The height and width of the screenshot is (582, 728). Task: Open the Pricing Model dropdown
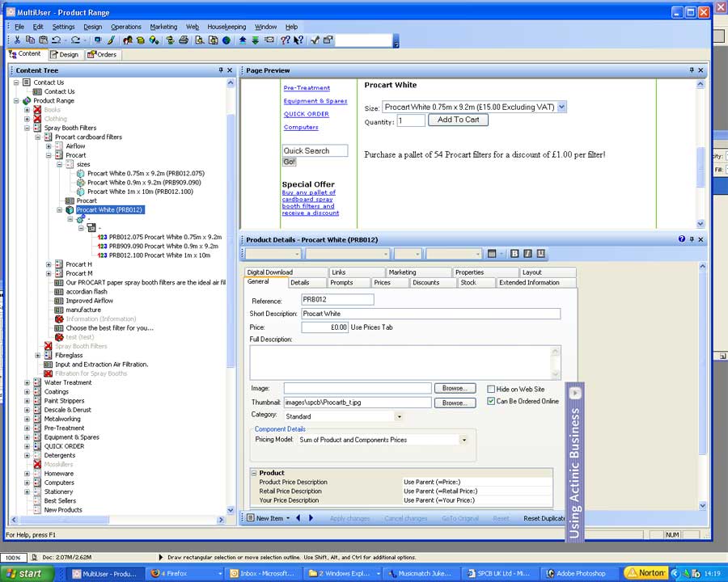click(x=463, y=441)
